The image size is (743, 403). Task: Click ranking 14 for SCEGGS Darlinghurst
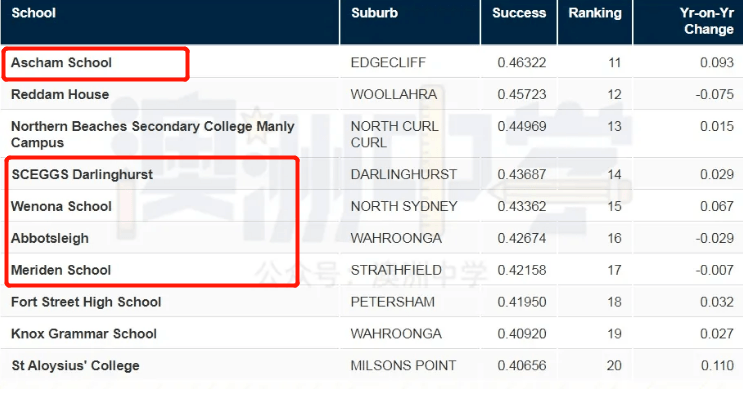click(x=615, y=174)
